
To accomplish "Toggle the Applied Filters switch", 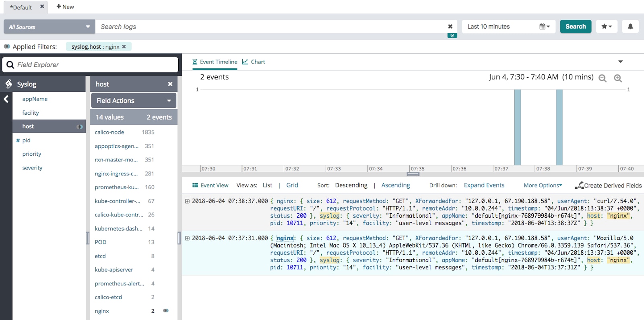I will pos(7,46).
